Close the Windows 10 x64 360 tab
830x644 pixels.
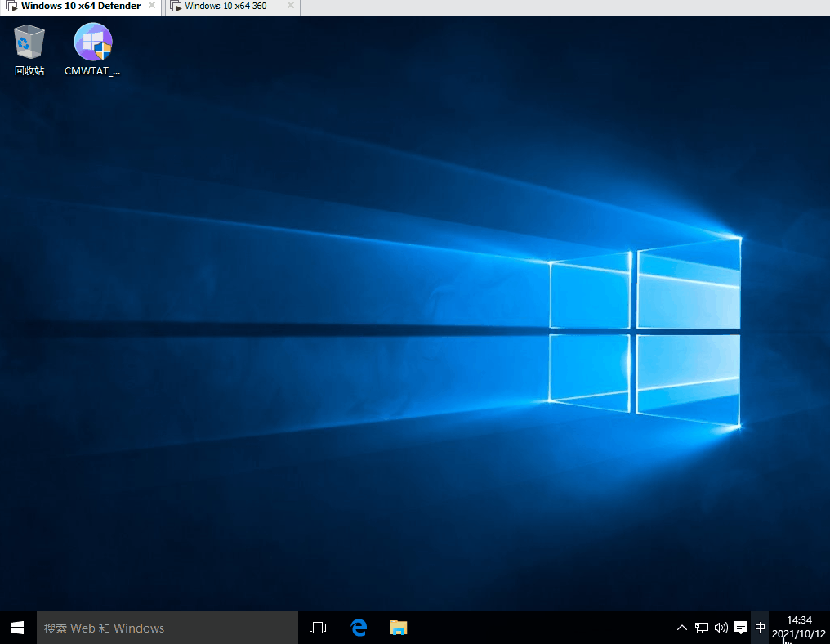(x=291, y=5)
